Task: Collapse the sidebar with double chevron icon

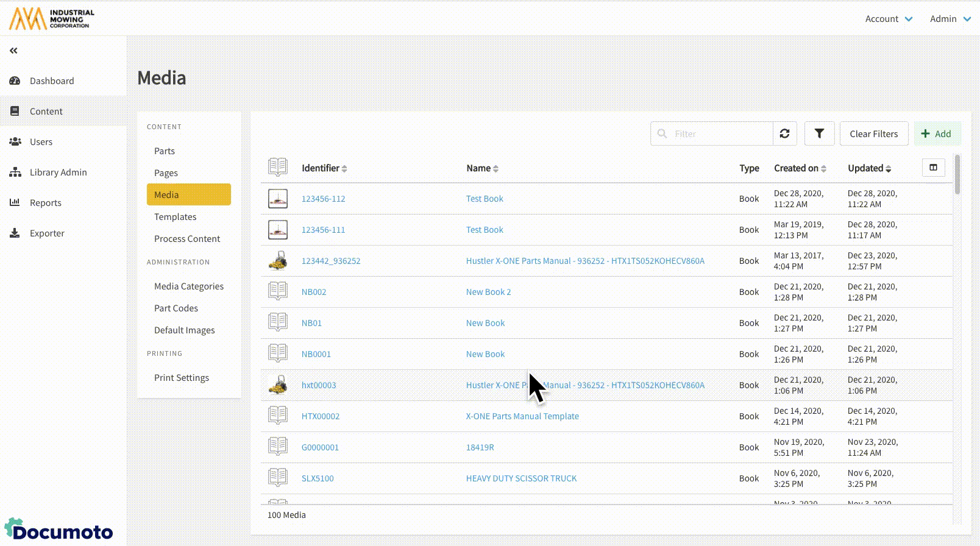Action: [13, 51]
